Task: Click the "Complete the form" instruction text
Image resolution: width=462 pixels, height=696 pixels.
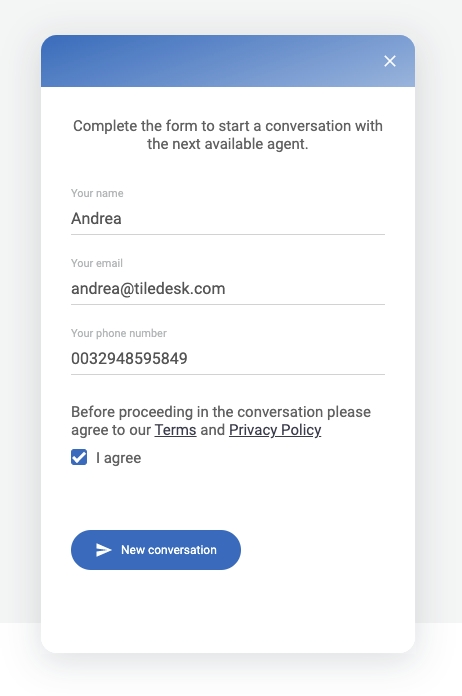Action: pos(228,135)
